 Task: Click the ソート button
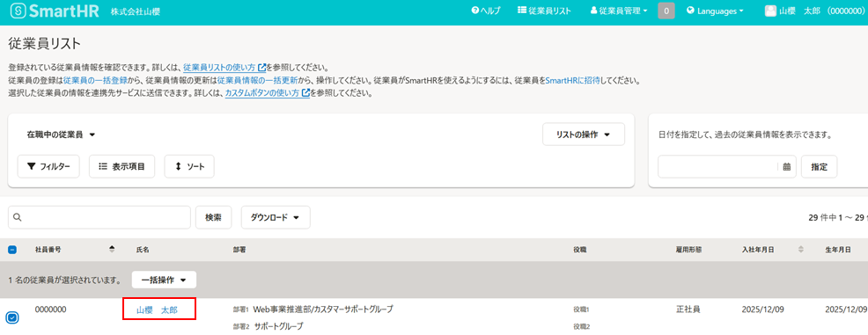[189, 166]
